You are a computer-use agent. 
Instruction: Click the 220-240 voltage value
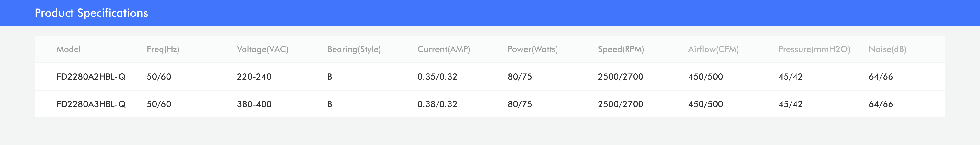click(254, 77)
